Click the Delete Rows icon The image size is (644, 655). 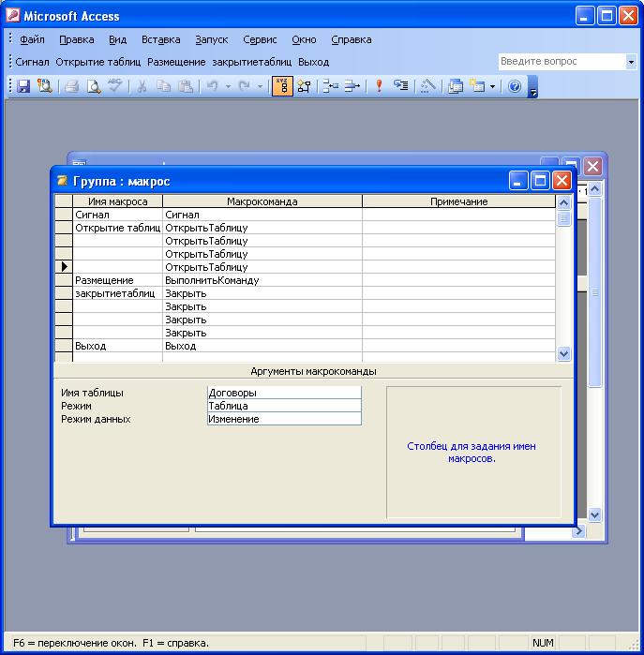[x=352, y=86]
